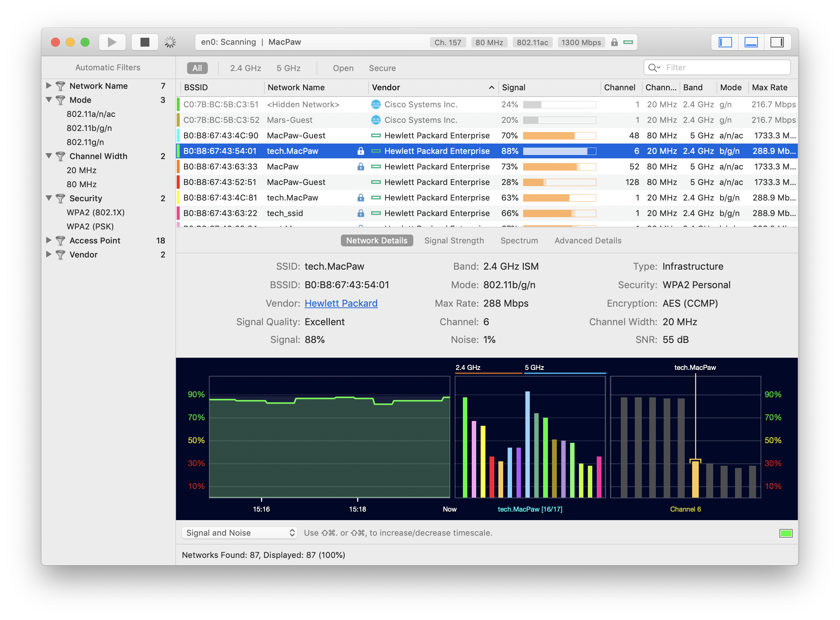Click the funnel icon next to Access Point
This screenshot has width=840, height=620.
60,240
